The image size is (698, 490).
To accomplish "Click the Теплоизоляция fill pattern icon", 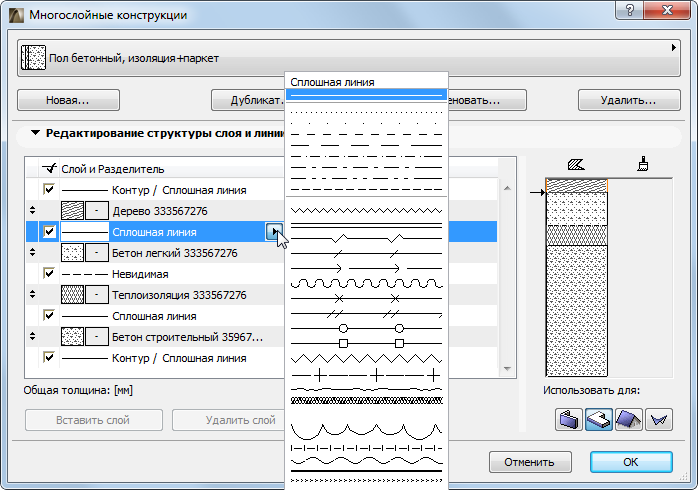I will pyautogui.click(x=72, y=295).
